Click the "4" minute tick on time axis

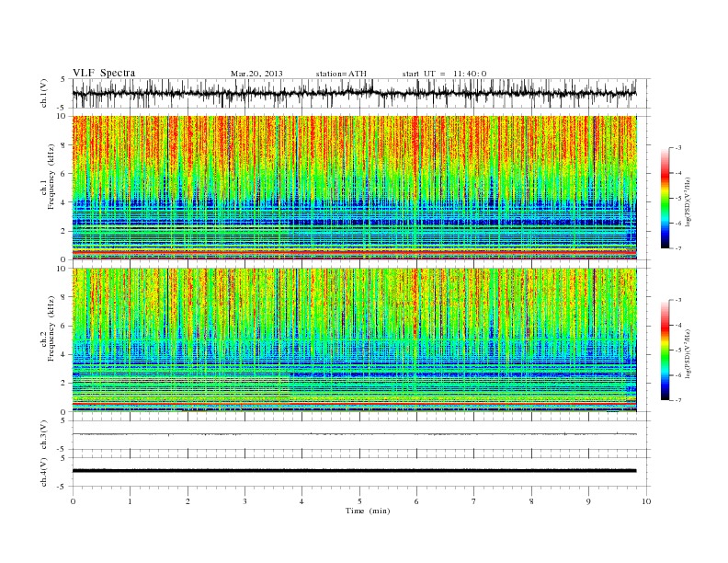pyautogui.click(x=301, y=501)
